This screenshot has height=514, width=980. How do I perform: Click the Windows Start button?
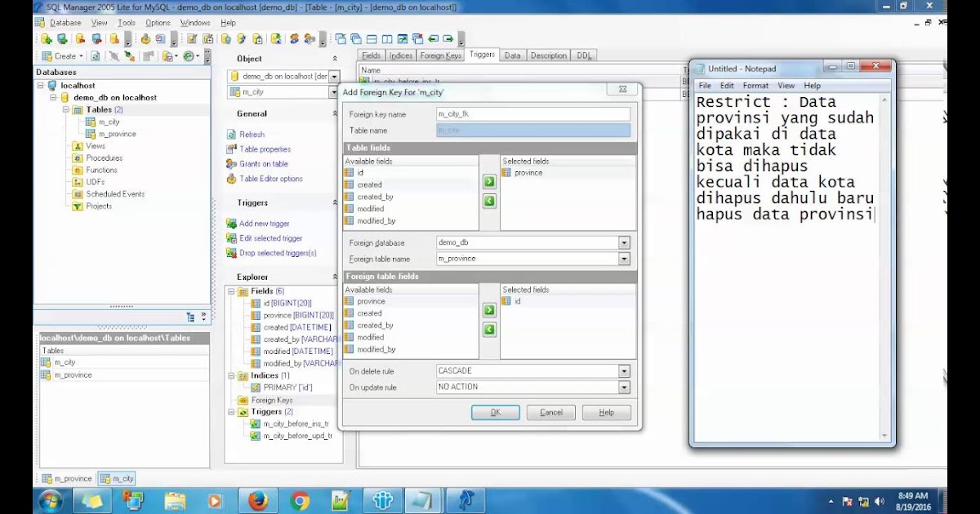(50, 500)
